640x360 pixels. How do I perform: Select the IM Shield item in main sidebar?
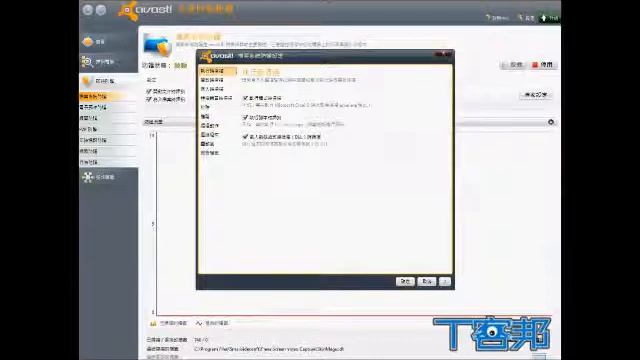pyautogui.click(x=108, y=140)
